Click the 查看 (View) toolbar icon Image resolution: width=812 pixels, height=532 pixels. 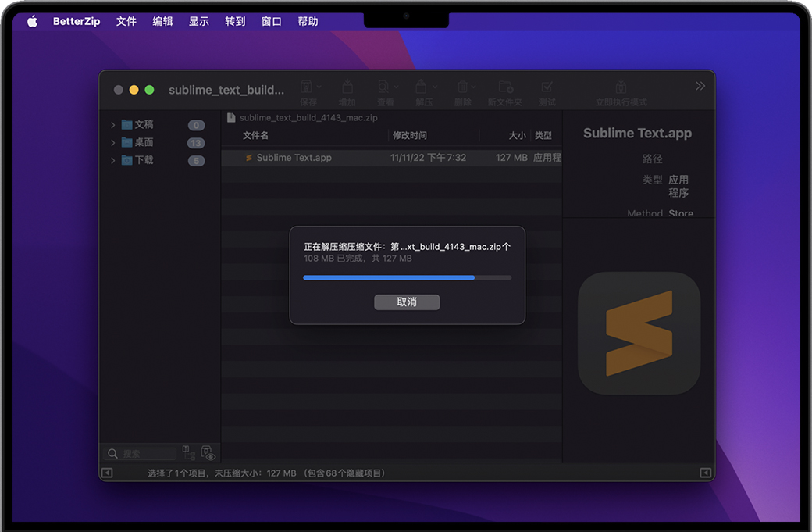click(x=385, y=87)
